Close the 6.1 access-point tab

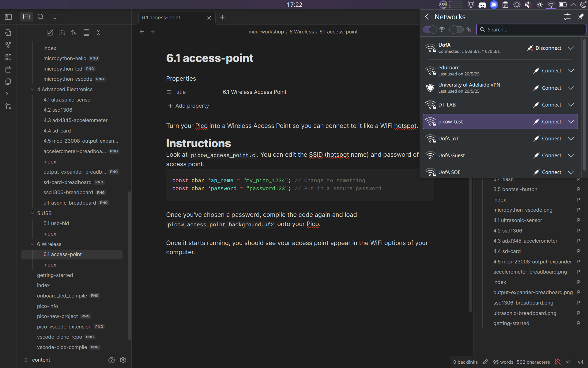(209, 18)
